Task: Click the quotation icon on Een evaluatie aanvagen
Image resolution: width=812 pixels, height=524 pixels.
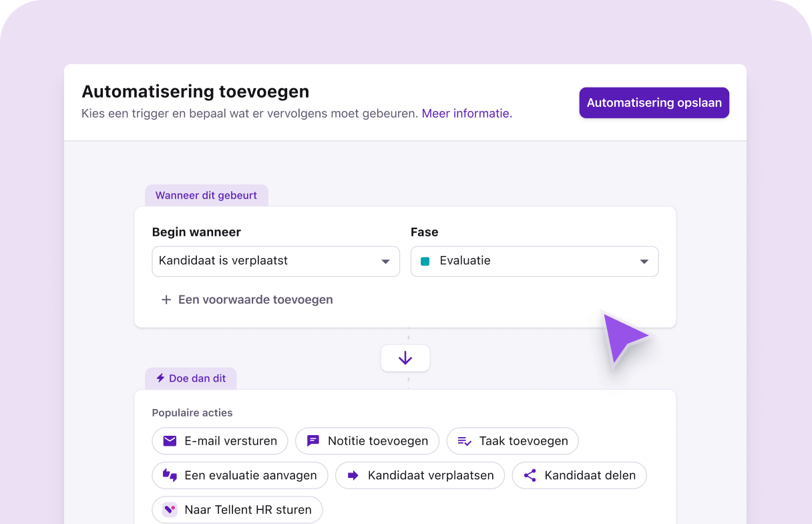Action: (169, 475)
